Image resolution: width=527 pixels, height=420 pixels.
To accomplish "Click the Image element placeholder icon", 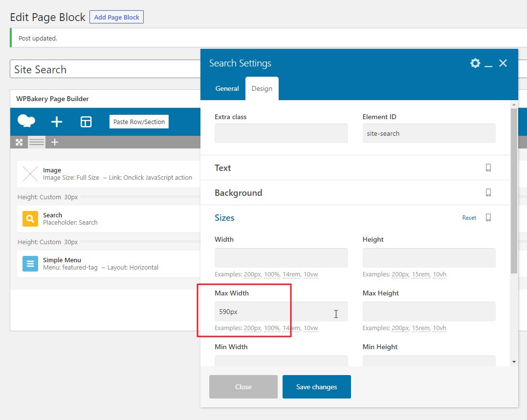I will click(x=30, y=174).
